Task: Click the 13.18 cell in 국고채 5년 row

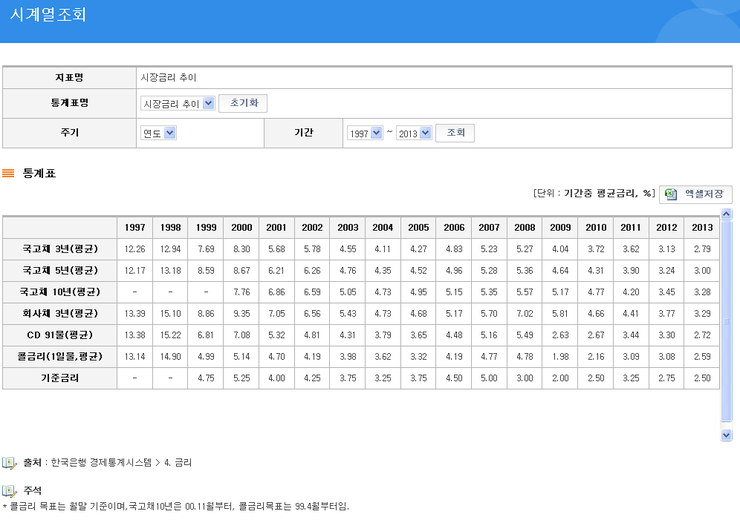Action: (170, 270)
